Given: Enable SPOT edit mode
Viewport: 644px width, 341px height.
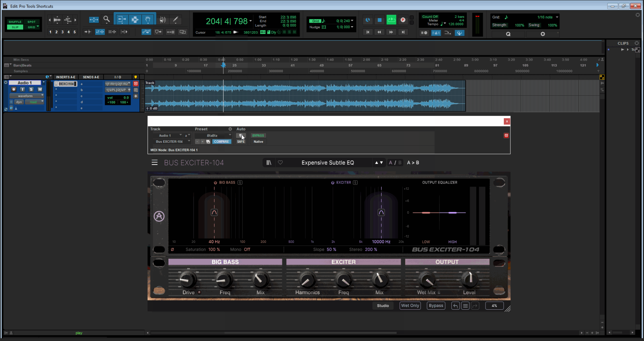Looking at the screenshot, I should pyautogui.click(x=32, y=22).
